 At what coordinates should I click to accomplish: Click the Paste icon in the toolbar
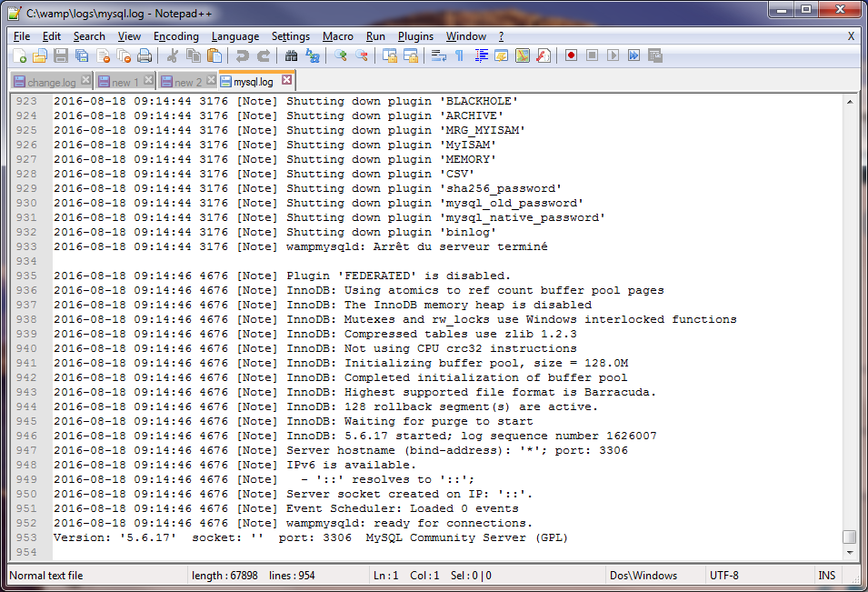(x=214, y=55)
